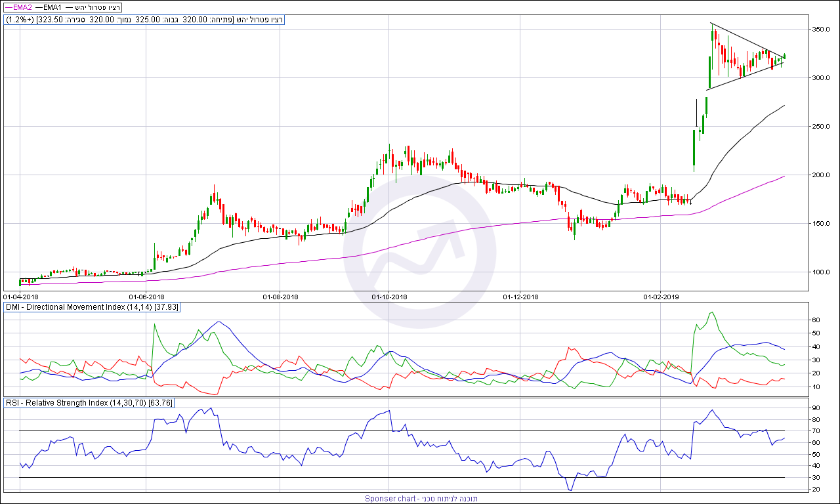
Task: Click the end of the black EMA1 line
Action: (x=784, y=105)
